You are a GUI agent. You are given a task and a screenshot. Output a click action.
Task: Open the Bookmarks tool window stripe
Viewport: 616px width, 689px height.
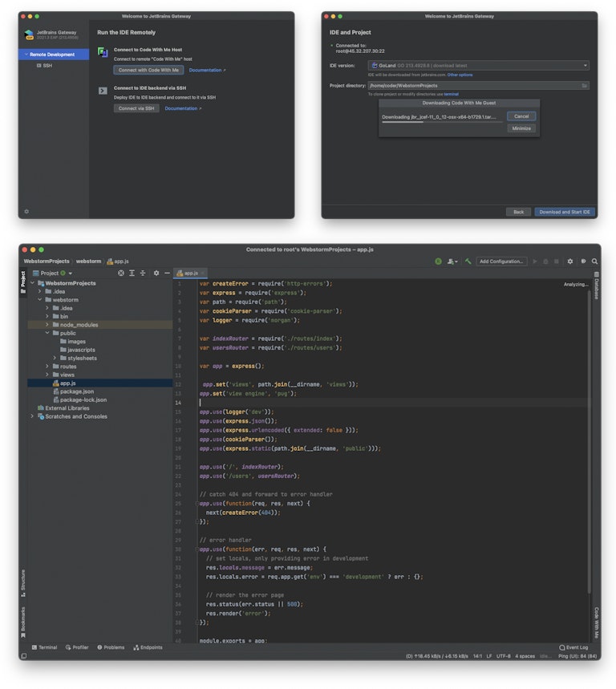point(22,622)
